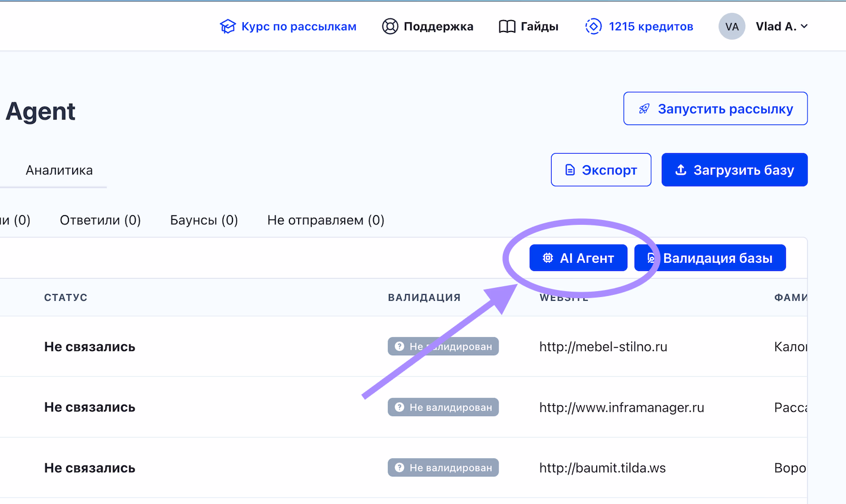Open the Курс по рассылкам link

tap(299, 27)
